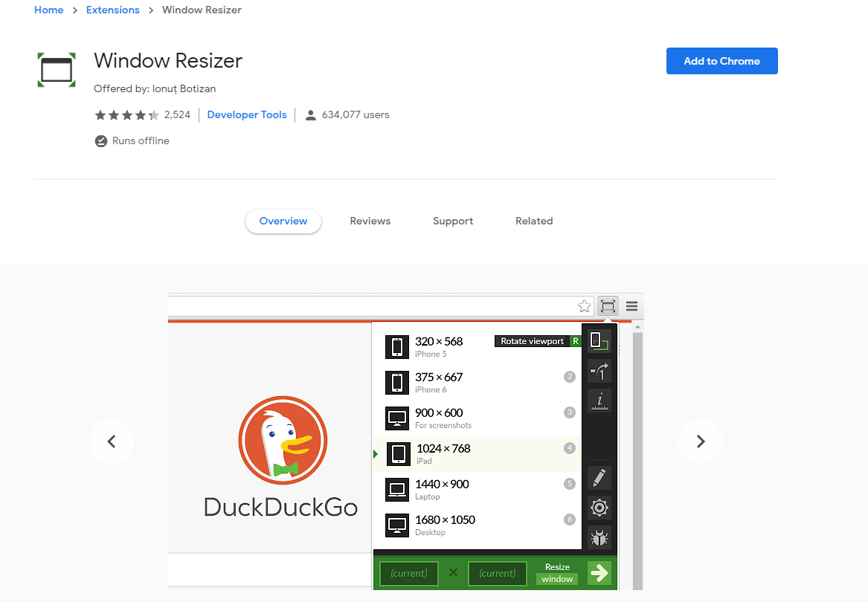Click the bug report icon

[599, 537]
